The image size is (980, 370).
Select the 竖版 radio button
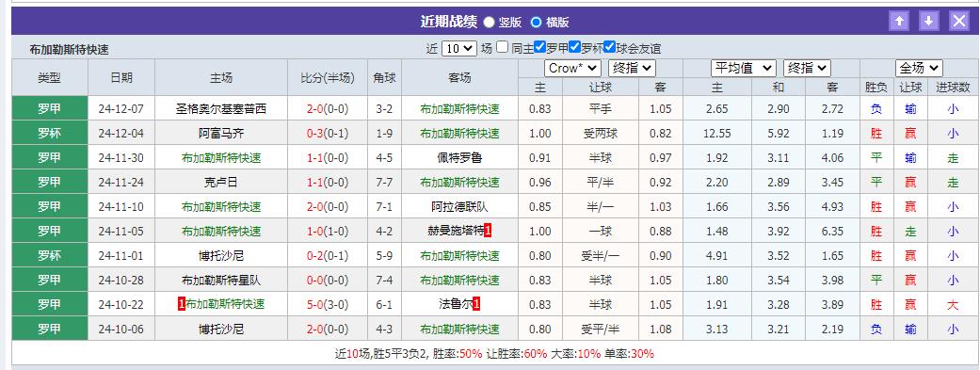[x=489, y=22]
